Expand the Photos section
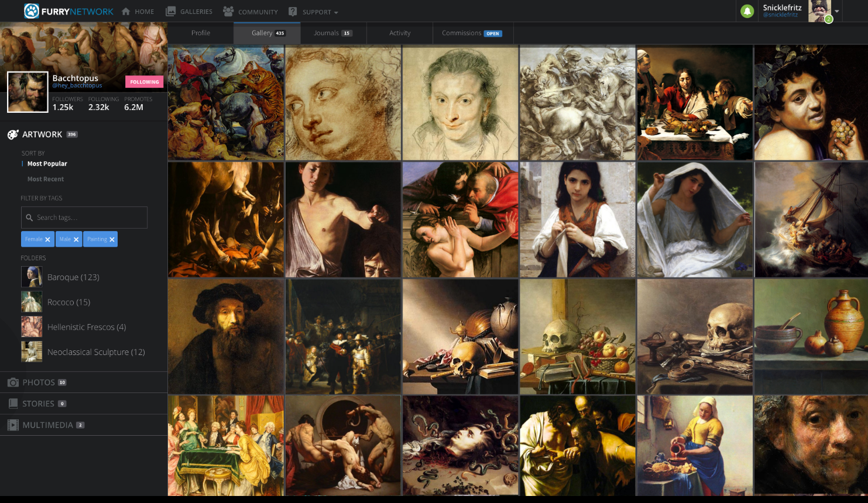This screenshot has width=868, height=503. point(84,383)
